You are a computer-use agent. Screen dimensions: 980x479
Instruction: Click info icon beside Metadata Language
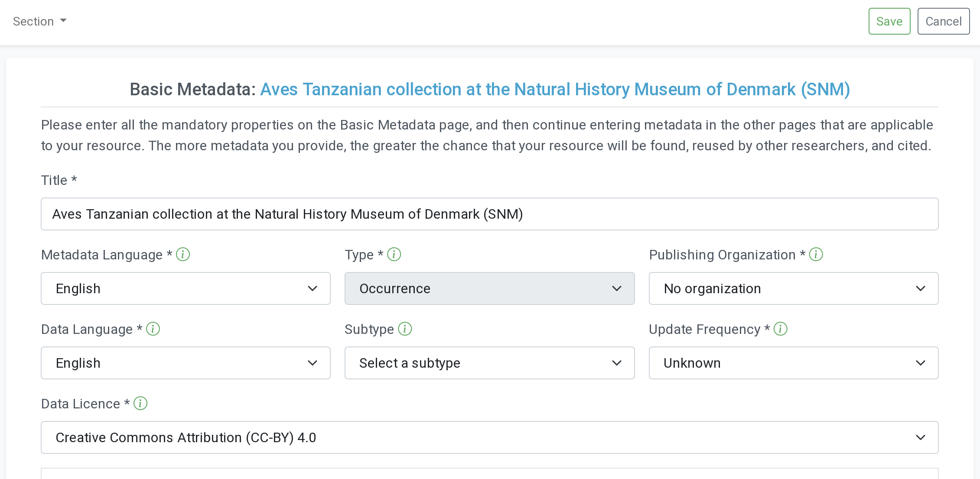tap(183, 254)
